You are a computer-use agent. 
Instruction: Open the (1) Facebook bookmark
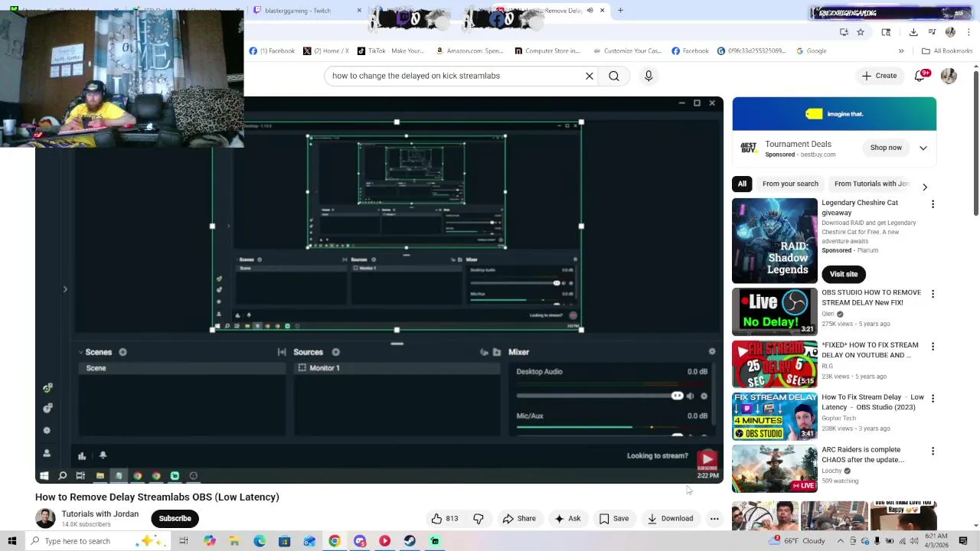pos(272,51)
